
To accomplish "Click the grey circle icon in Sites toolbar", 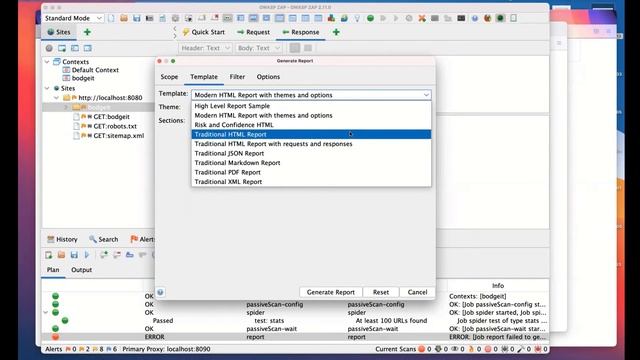I will (49, 48).
